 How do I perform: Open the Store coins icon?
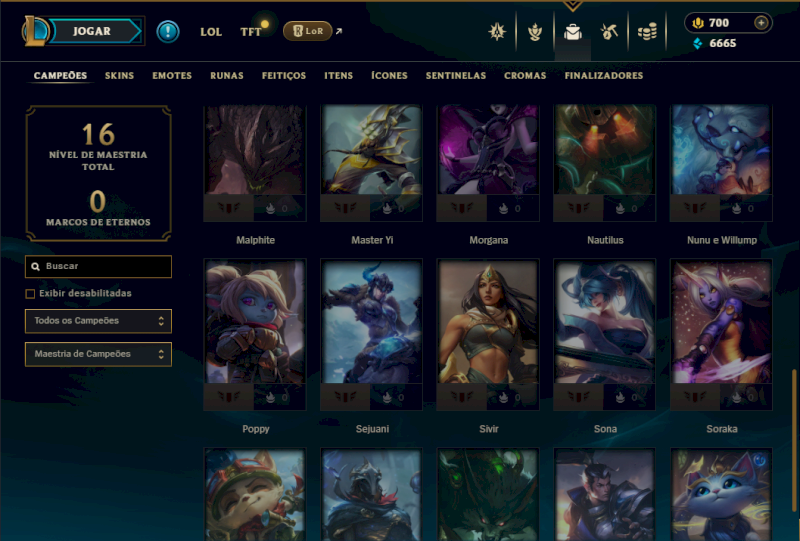[647, 32]
